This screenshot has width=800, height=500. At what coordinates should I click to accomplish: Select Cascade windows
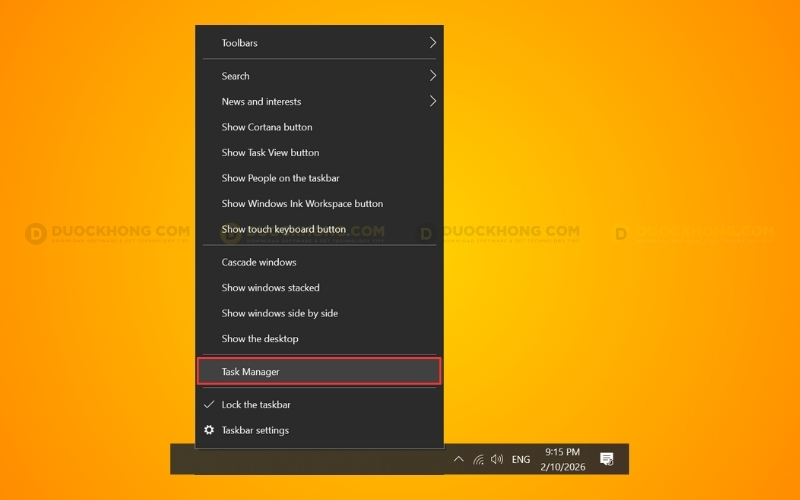point(259,262)
